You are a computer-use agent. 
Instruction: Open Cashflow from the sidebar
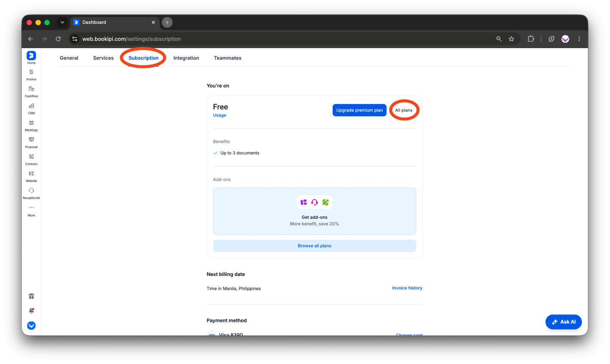coord(31,92)
